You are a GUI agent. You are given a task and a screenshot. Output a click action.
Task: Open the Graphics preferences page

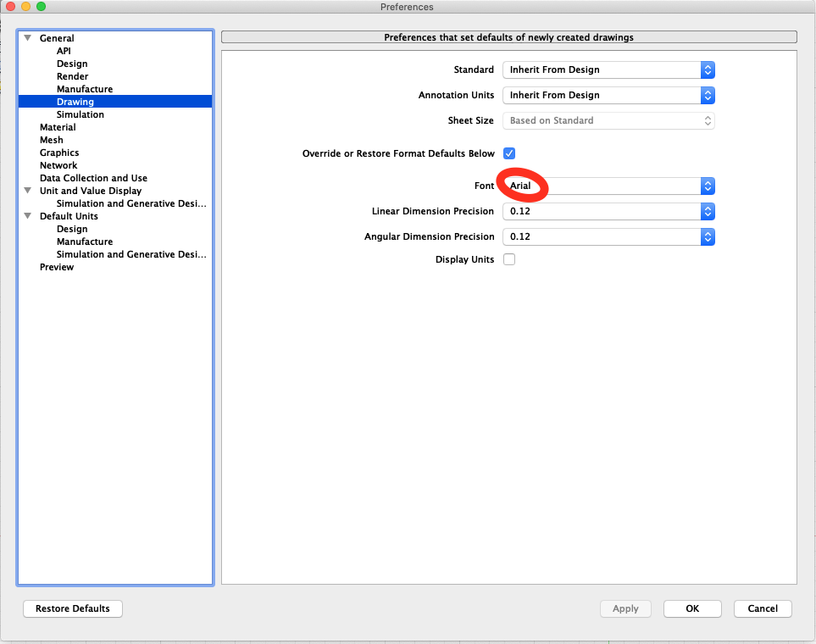point(58,153)
